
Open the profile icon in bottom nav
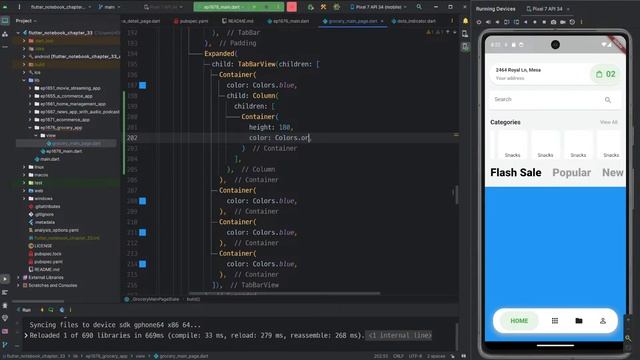coord(603,321)
